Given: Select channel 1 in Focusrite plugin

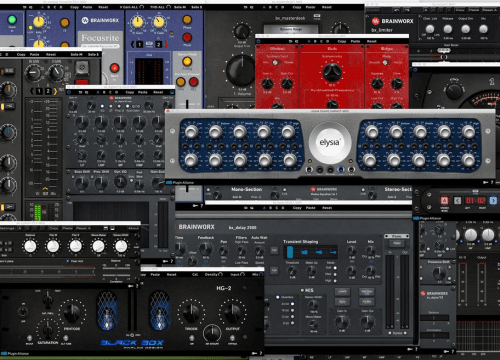Looking at the screenshot, I should pos(140,44).
